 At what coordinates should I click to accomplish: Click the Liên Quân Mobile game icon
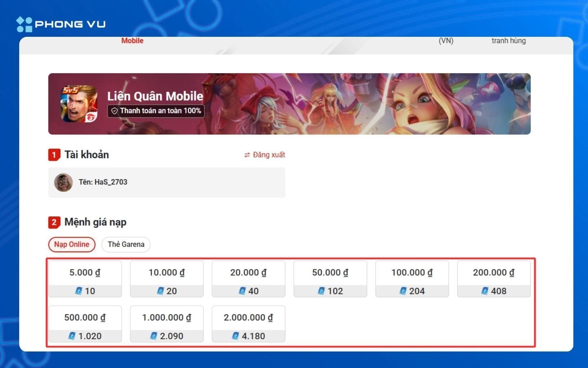click(79, 104)
